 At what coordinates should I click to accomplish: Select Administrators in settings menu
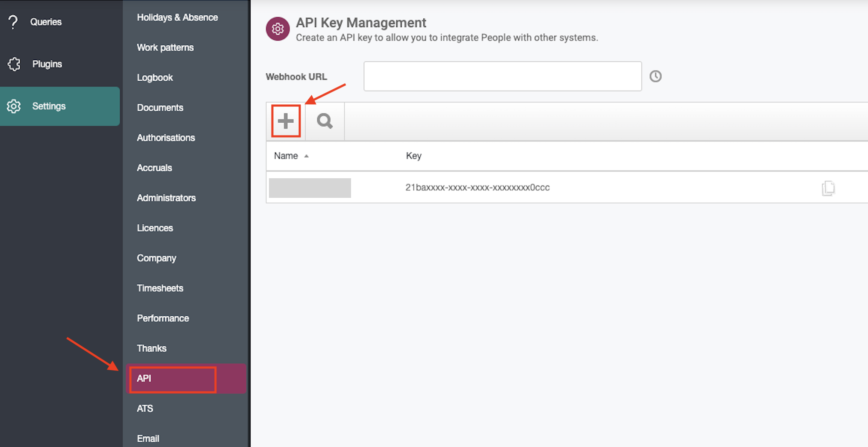166,198
